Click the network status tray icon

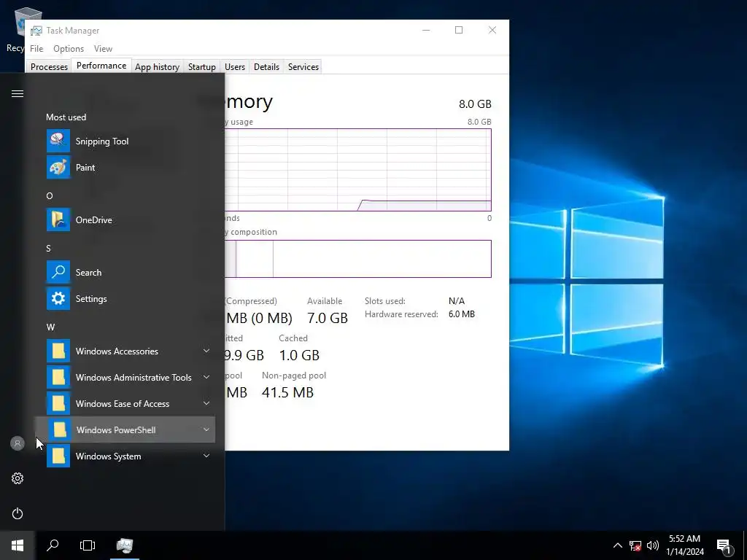pos(635,545)
